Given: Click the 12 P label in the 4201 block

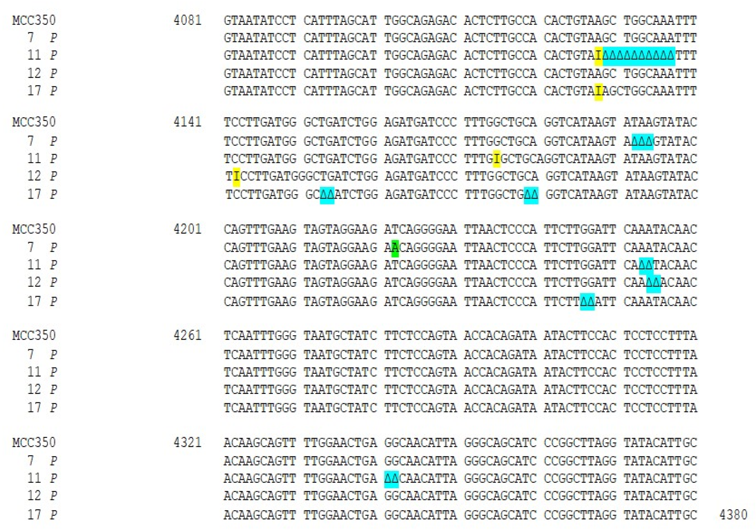Looking at the screenshot, I should tap(42, 282).
